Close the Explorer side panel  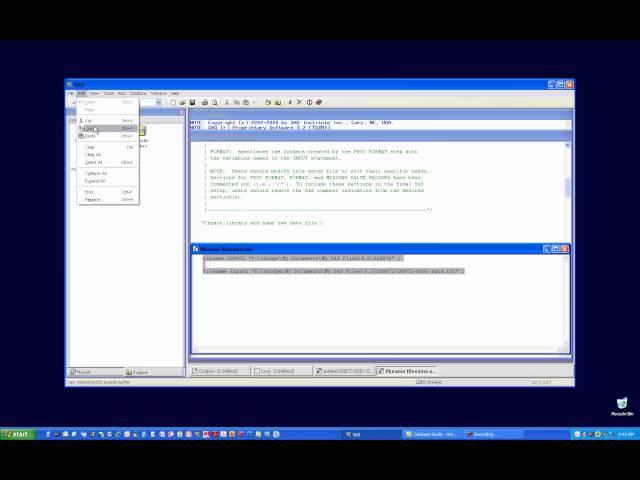(x=181, y=112)
